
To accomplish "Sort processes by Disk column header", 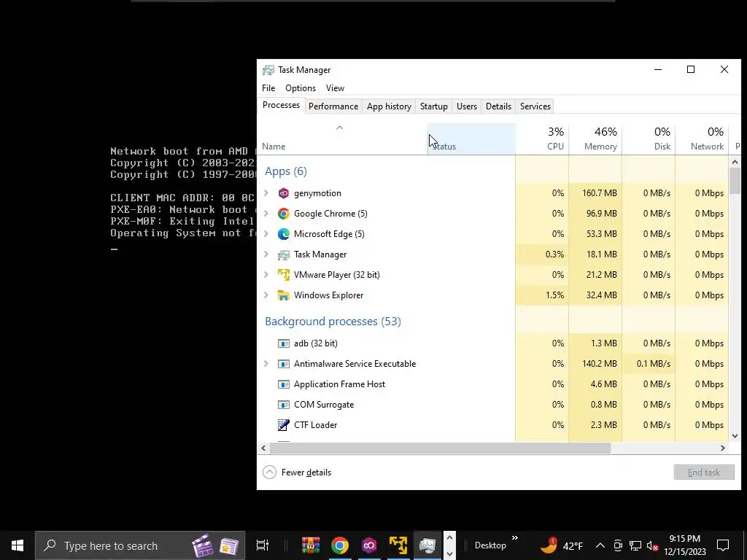I will click(649, 139).
